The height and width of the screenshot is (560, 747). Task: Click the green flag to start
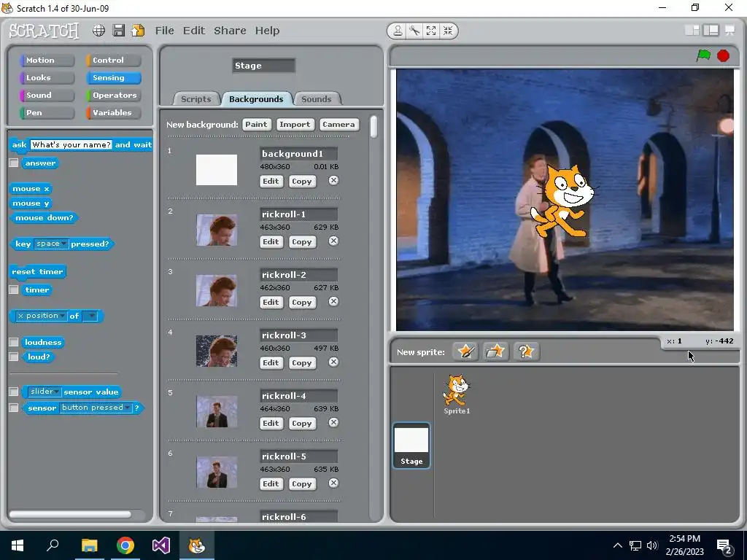pos(703,55)
